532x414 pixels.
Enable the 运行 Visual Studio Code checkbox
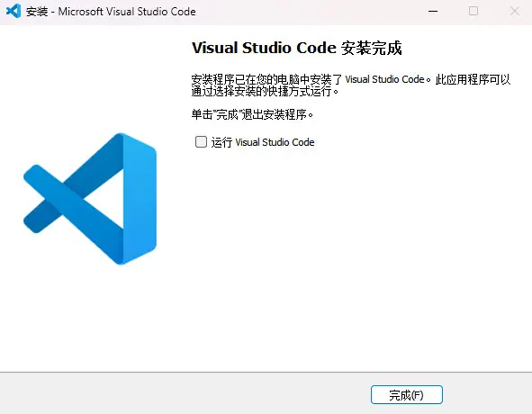(x=201, y=142)
